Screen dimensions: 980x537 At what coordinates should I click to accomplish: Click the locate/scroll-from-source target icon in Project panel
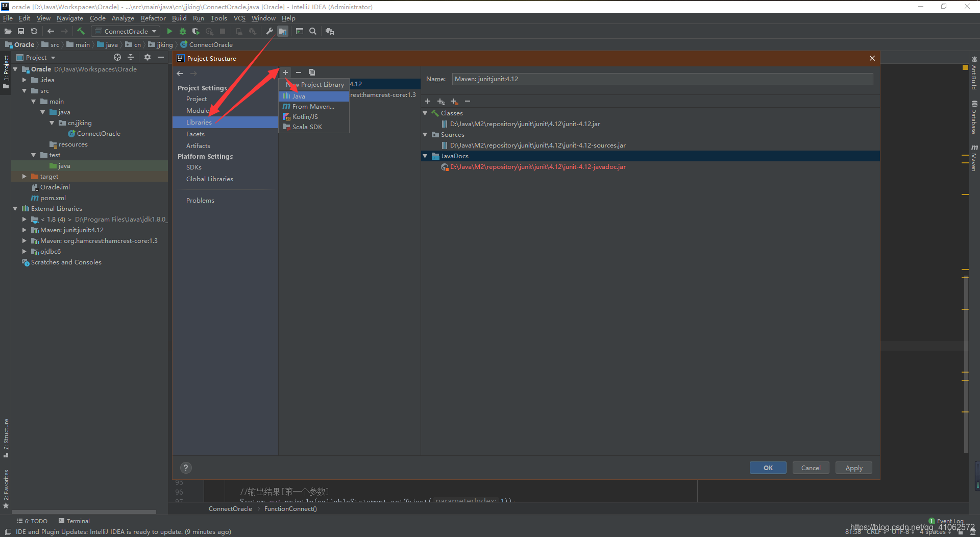tap(117, 57)
